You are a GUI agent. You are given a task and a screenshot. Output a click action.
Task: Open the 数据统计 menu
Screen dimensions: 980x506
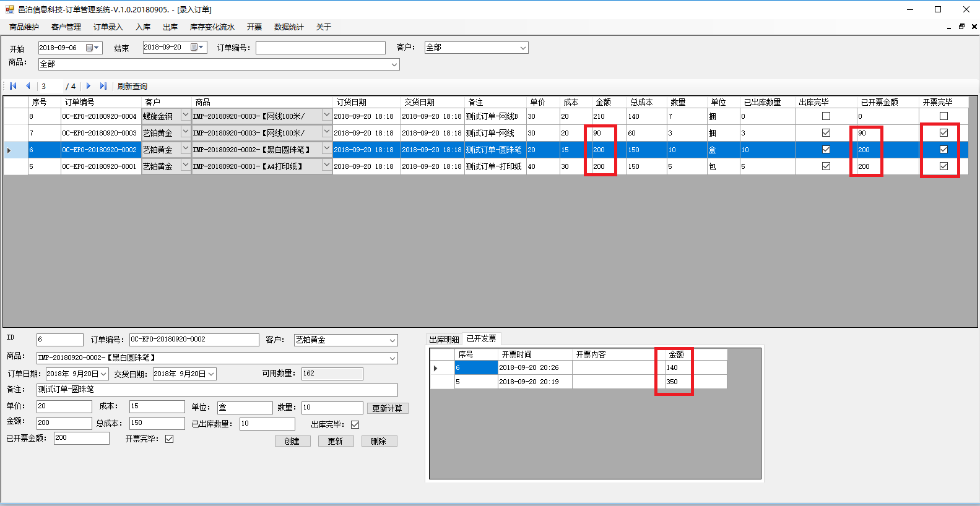point(289,27)
